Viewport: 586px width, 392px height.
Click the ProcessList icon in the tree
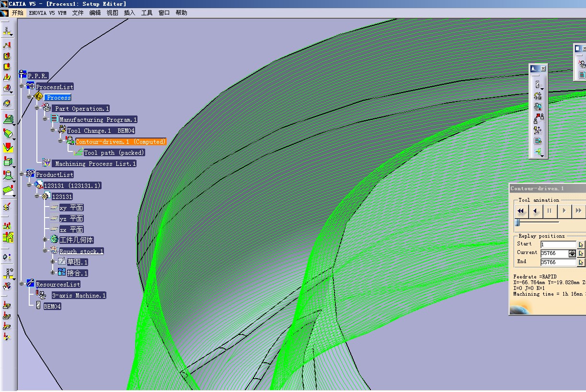[31, 86]
